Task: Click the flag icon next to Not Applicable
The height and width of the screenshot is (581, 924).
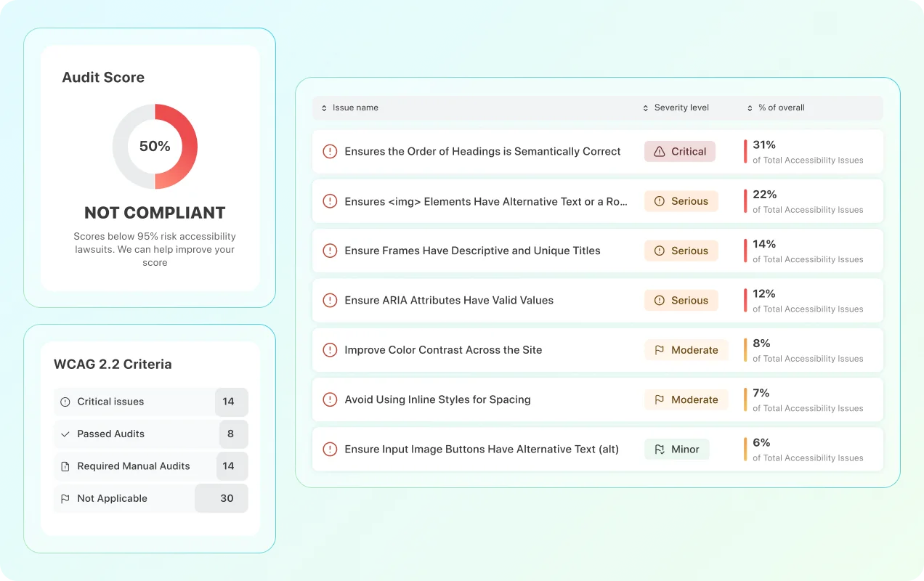Action: (65, 498)
